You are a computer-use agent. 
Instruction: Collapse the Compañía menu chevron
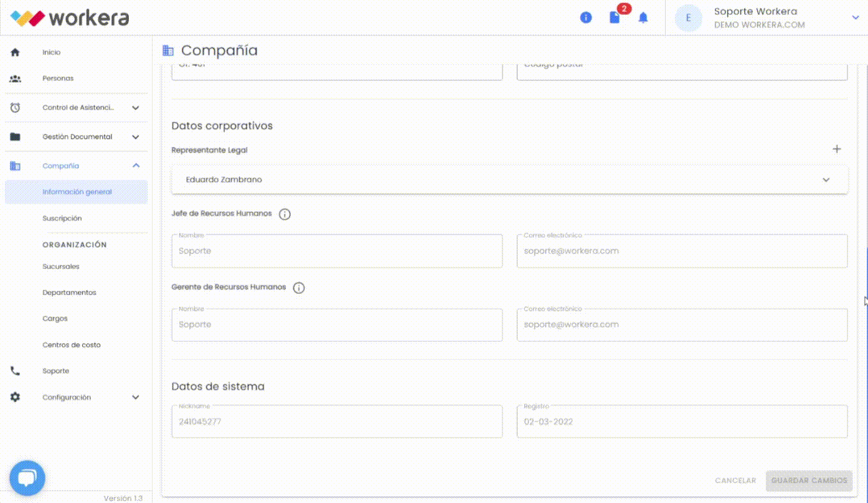pyautogui.click(x=136, y=166)
